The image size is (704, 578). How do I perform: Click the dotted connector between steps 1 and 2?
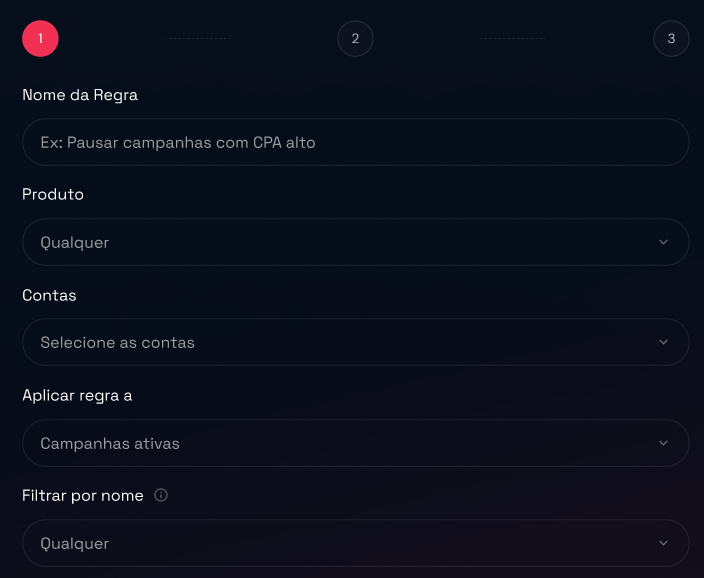tap(198, 39)
